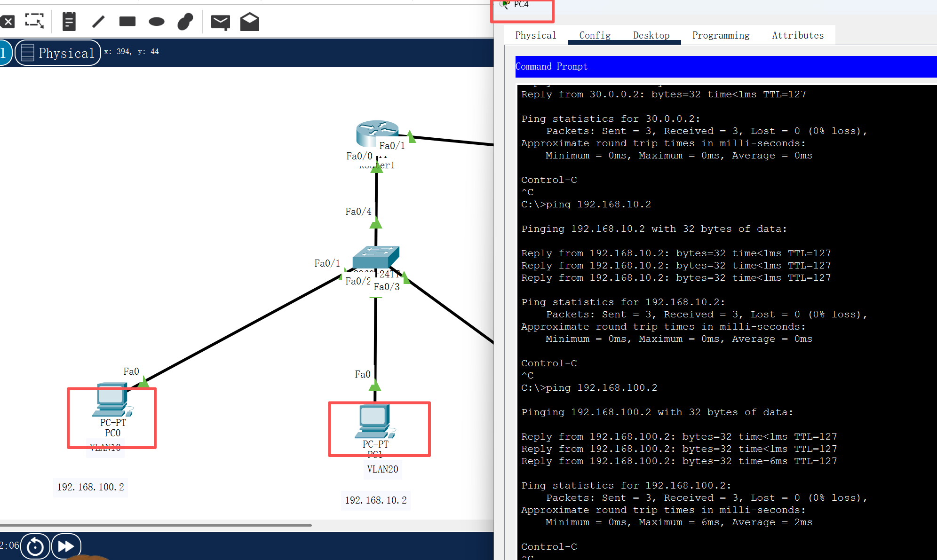Click the Add Simple PDU envelope
Screen dimensions: 937x560
click(220, 22)
